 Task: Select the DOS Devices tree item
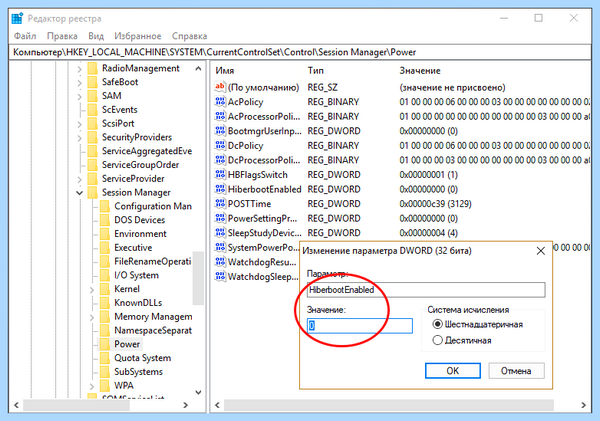pos(140,220)
